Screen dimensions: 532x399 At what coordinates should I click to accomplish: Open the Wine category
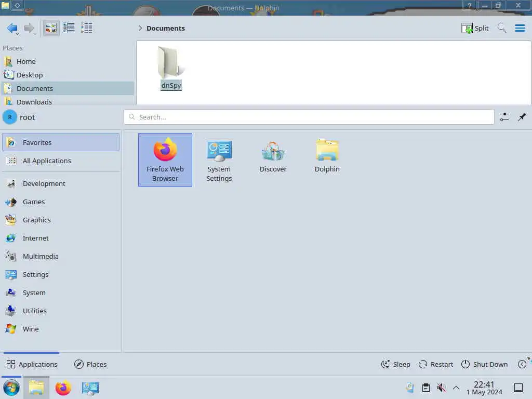61,329
